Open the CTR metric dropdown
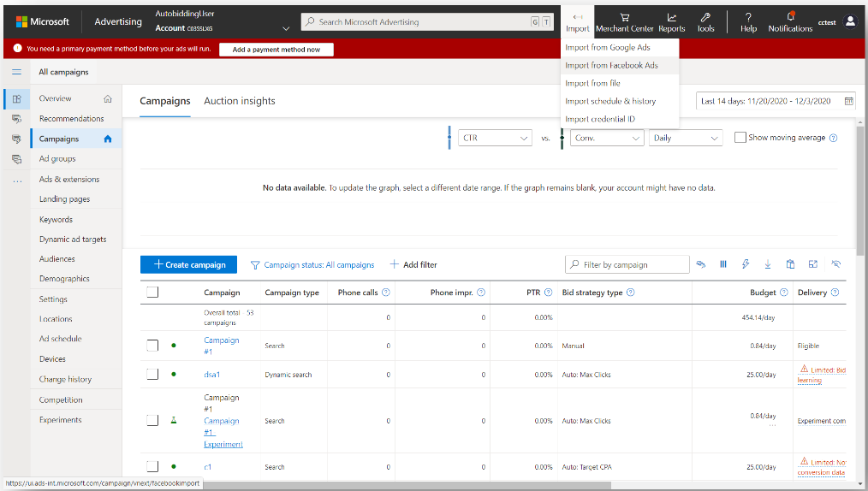This screenshot has width=868, height=491. click(496, 138)
